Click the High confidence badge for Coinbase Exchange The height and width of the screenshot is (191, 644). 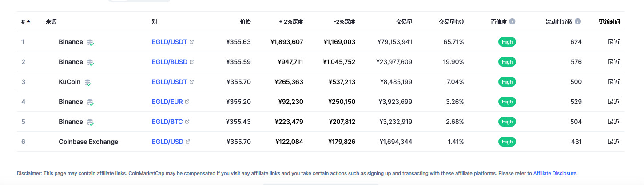[x=507, y=142]
